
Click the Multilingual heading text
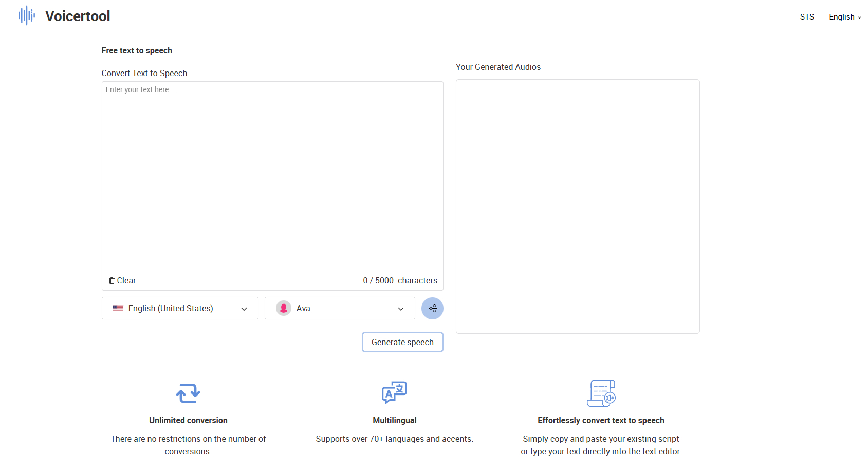pos(394,421)
